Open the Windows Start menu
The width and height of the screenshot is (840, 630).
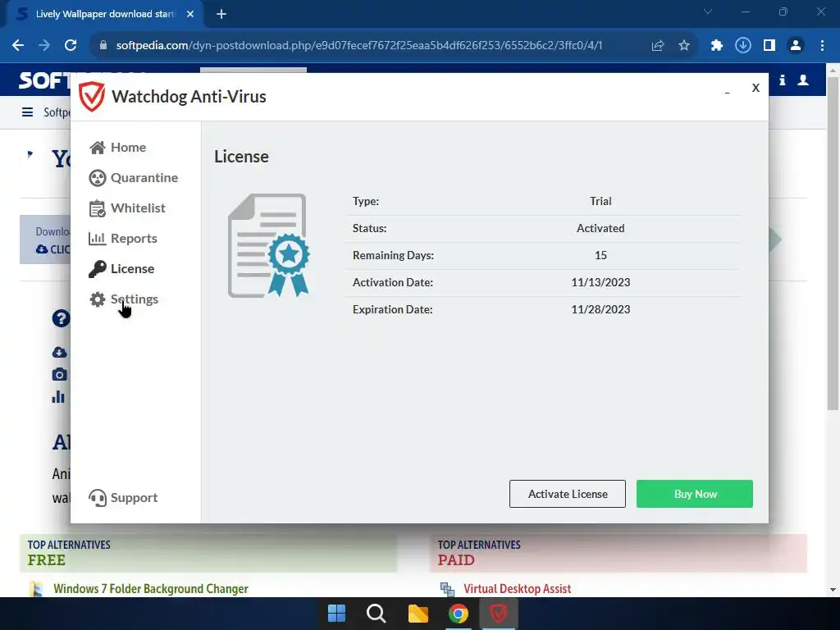point(336,614)
